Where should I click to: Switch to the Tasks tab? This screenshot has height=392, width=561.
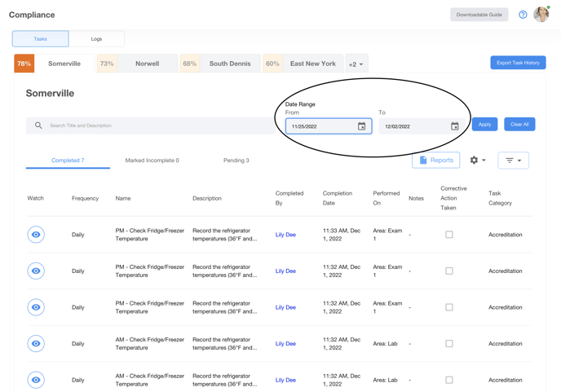(41, 38)
